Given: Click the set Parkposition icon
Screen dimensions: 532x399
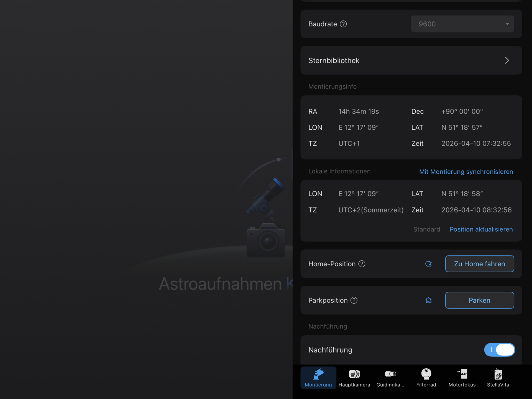Looking at the screenshot, I should [428, 300].
